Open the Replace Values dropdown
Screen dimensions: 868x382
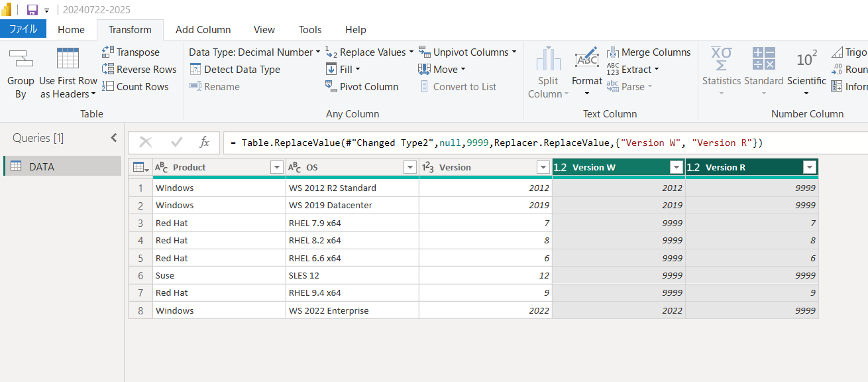click(x=369, y=52)
